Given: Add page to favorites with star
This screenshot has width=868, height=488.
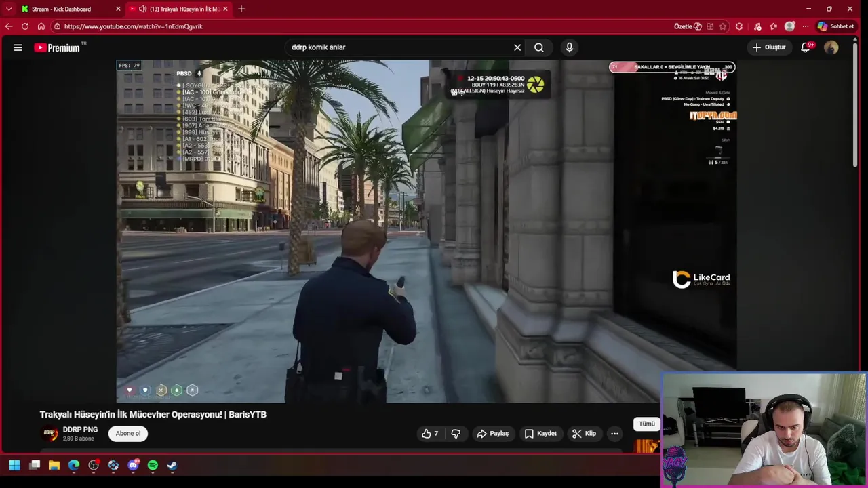Looking at the screenshot, I should coord(723,26).
